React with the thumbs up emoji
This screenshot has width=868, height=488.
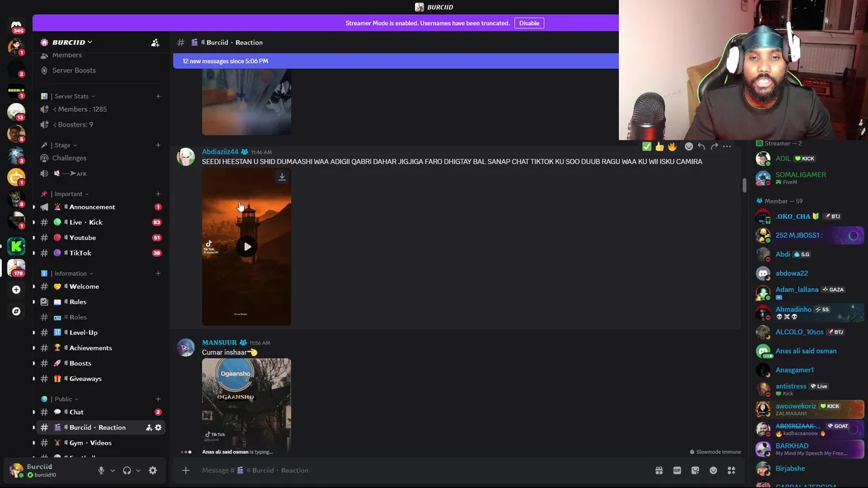tap(660, 146)
